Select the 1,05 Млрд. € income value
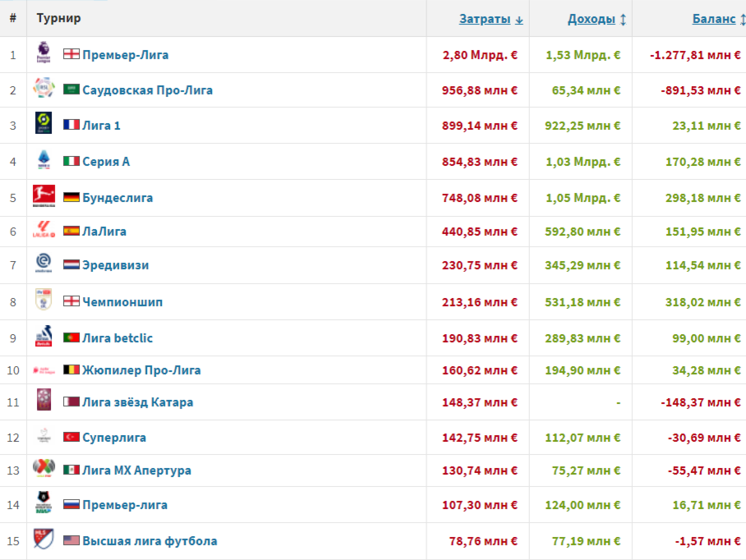The width and height of the screenshot is (746, 560). 583,198
